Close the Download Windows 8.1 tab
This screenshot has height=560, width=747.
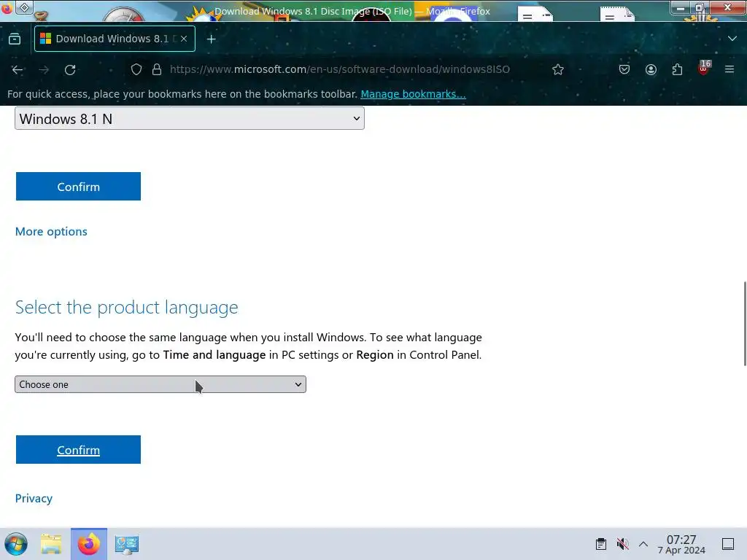[184, 39]
